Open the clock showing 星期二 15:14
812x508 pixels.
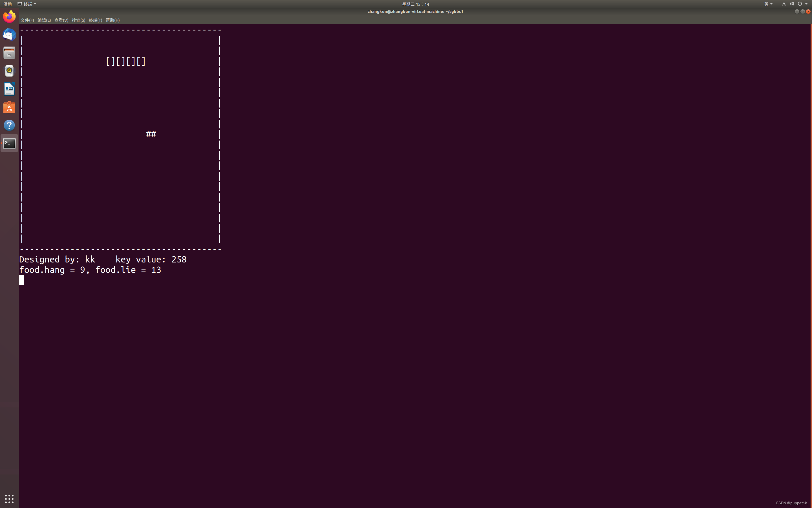[x=415, y=4]
